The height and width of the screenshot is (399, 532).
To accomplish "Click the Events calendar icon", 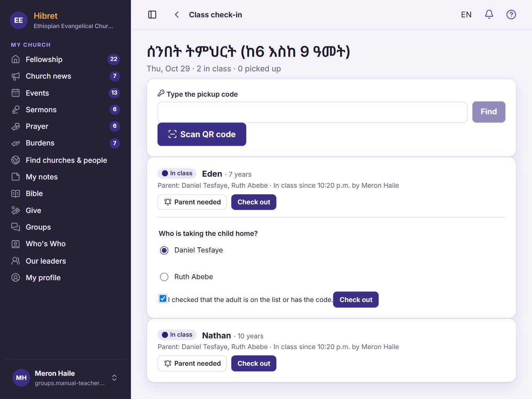I will [16, 93].
